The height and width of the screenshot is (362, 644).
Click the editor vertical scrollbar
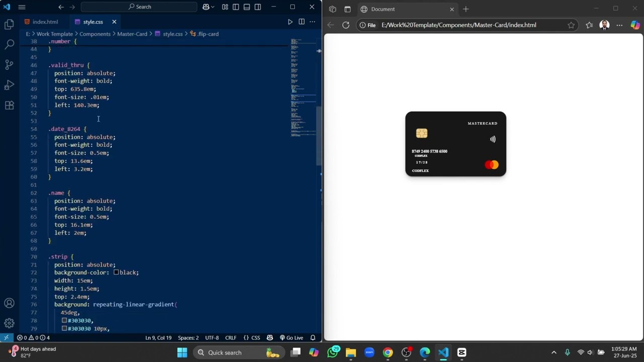tap(319, 136)
